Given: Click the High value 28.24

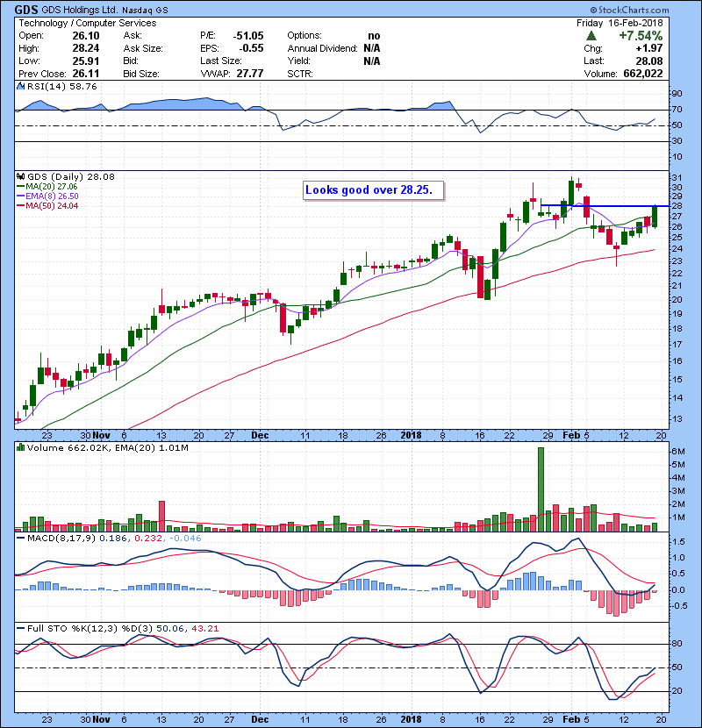Looking at the screenshot, I should [86, 48].
